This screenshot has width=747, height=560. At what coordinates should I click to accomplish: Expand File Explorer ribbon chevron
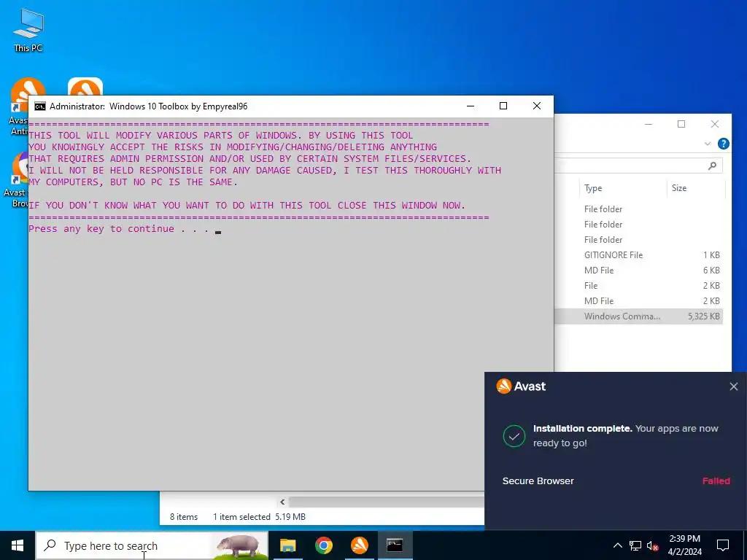click(x=708, y=144)
